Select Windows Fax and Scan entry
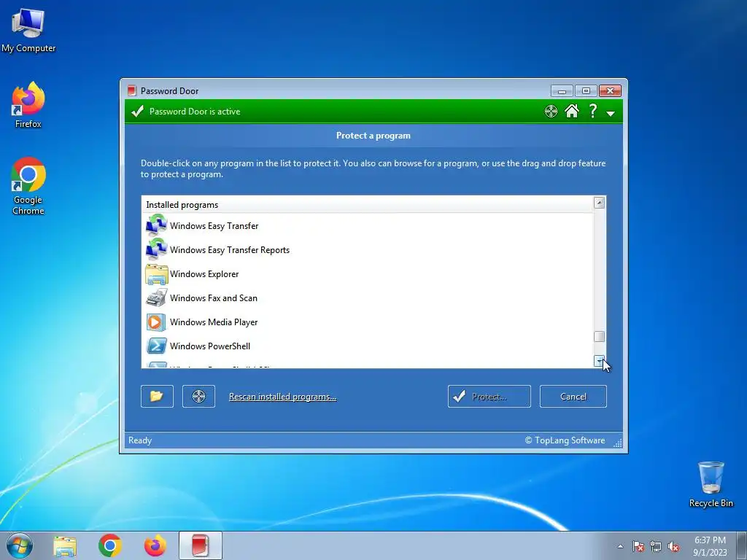 (x=368, y=298)
